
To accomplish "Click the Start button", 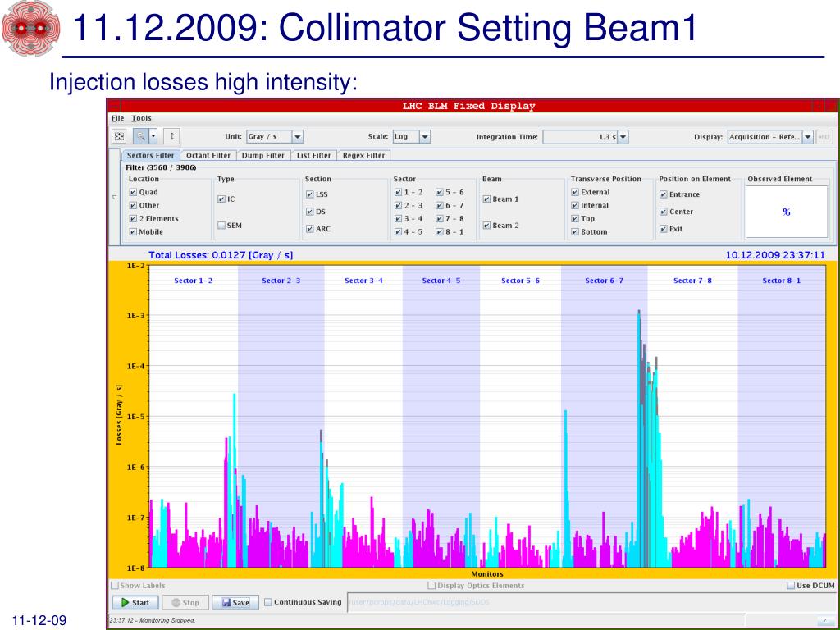I will [x=135, y=603].
